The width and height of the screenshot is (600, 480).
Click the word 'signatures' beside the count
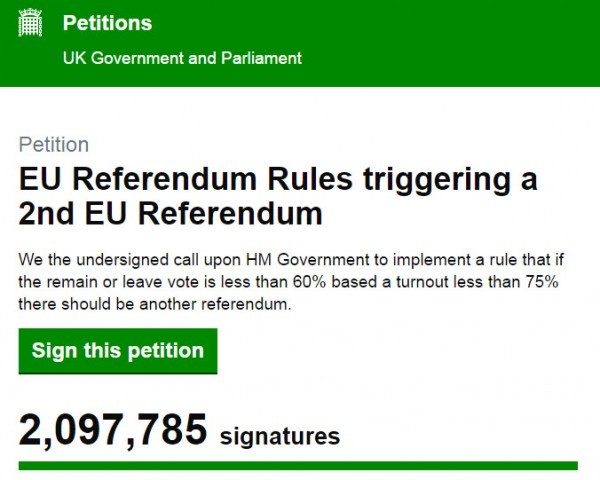279,436
